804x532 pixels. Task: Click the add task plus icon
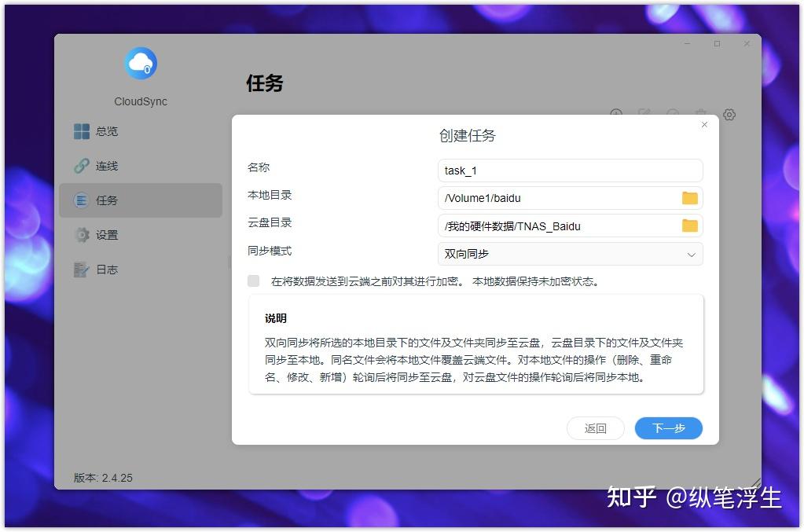tap(616, 114)
